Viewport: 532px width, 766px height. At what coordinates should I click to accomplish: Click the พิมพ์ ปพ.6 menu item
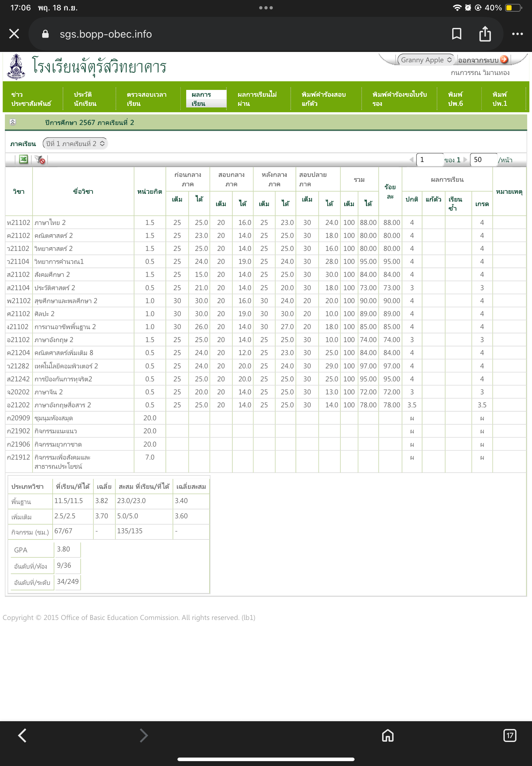point(455,99)
